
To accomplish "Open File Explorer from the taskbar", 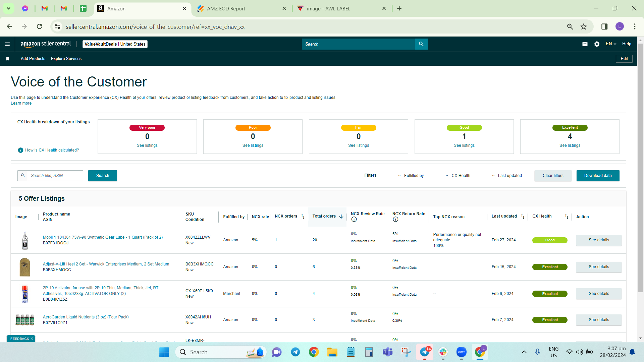I will tap(332, 352).
